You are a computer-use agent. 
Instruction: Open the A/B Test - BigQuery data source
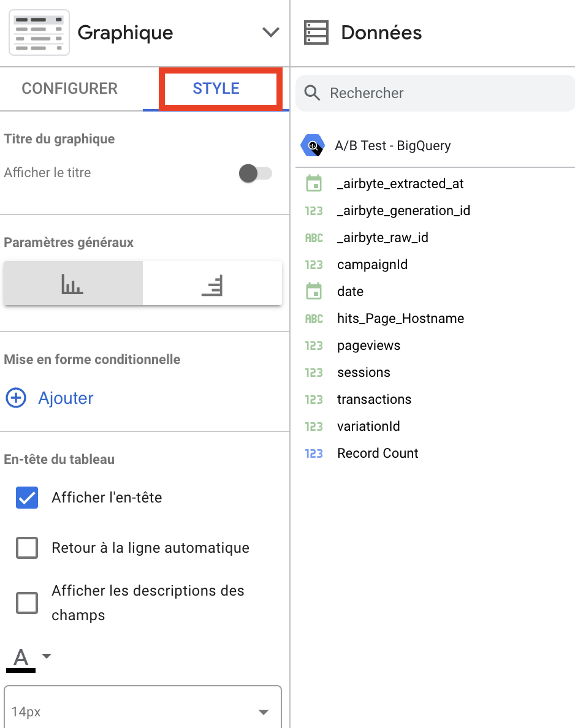click(392, 146)
